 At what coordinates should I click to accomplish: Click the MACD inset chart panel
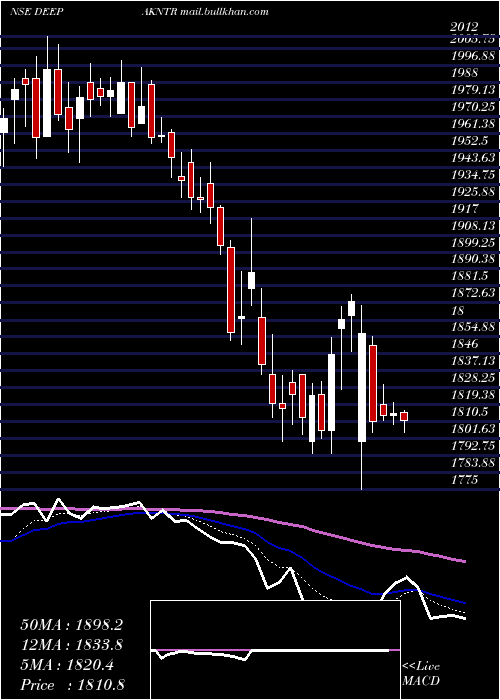point(275,650)
